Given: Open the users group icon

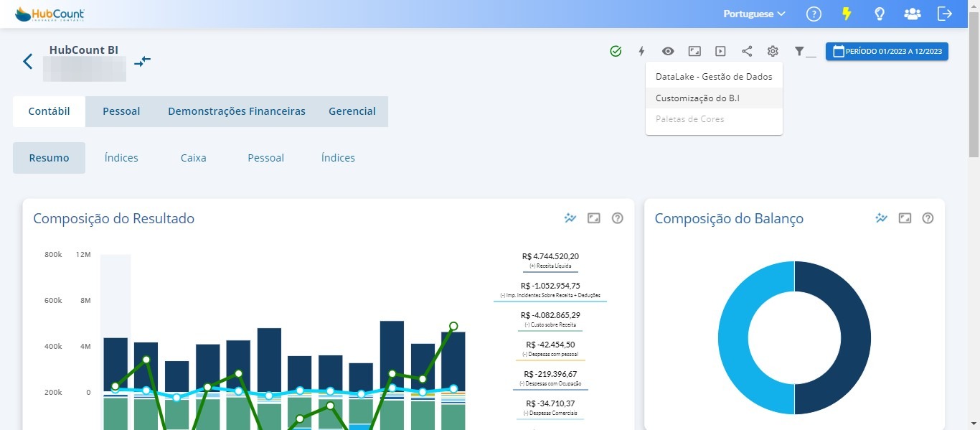Looking at the screenshot, I should [x=912, y=14].
